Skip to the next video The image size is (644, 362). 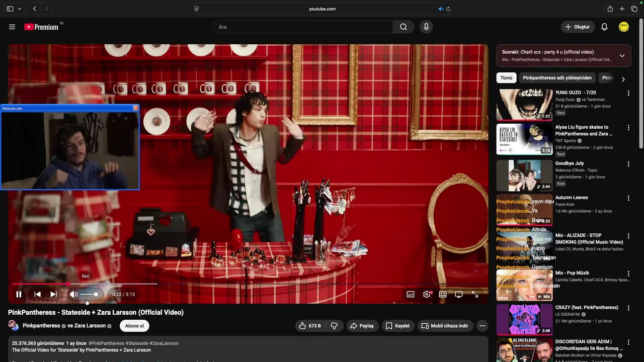click(53, 294)
